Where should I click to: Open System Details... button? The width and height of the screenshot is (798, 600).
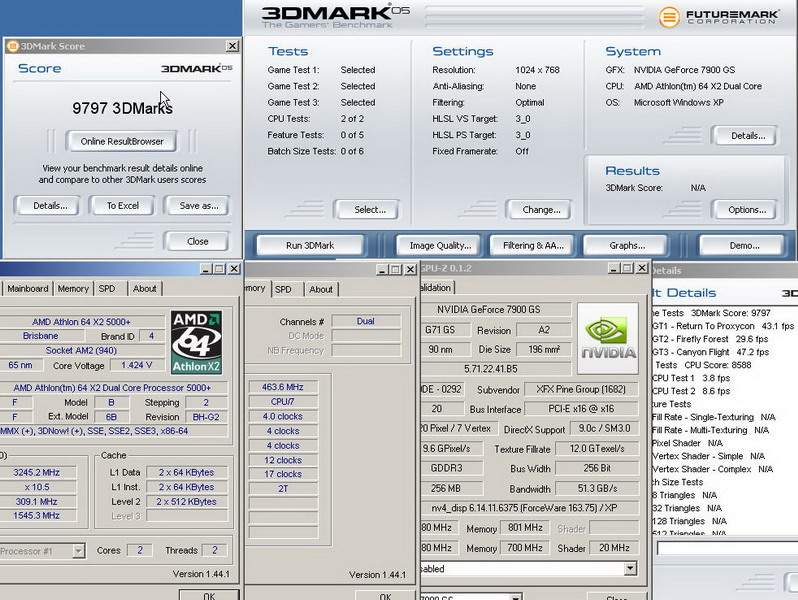click(748, 136)
